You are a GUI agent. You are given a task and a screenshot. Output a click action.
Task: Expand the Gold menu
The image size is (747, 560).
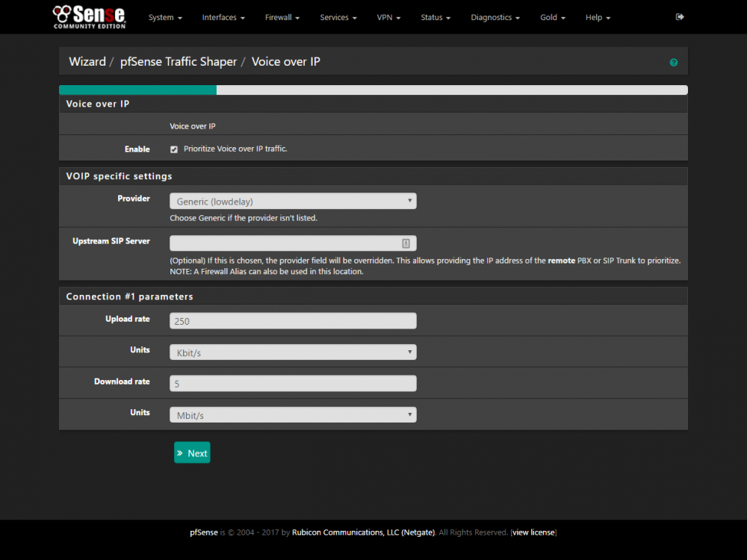(553, 18)
